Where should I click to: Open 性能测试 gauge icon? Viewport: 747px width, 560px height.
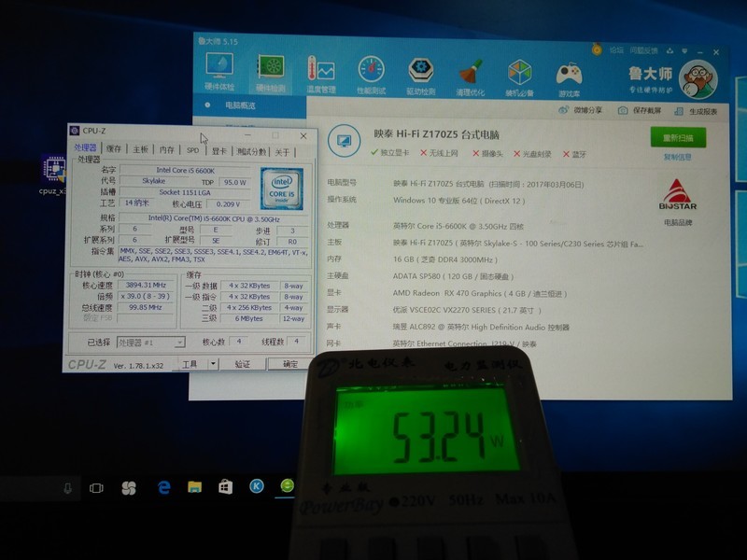coord(371,75)
